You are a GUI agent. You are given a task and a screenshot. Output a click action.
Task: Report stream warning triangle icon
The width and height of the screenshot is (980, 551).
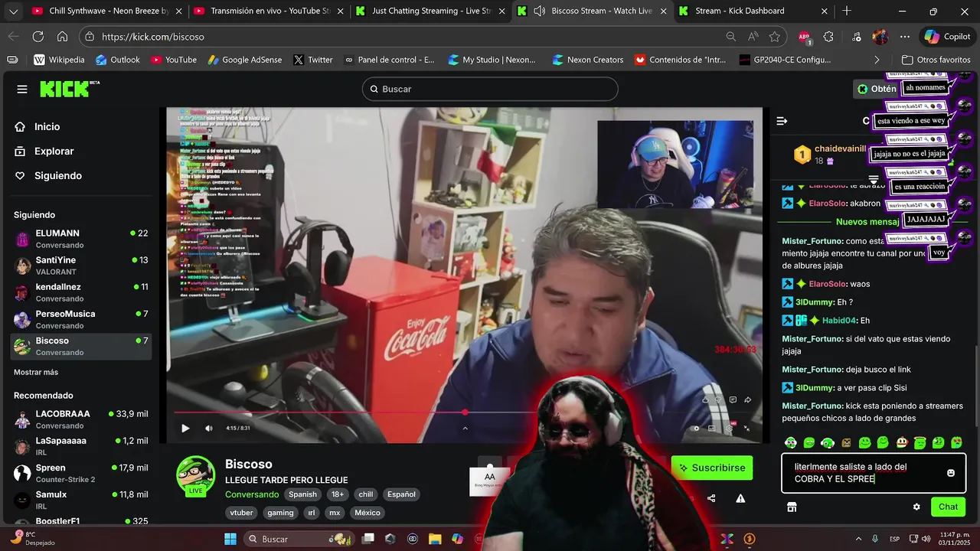(740, 498)
